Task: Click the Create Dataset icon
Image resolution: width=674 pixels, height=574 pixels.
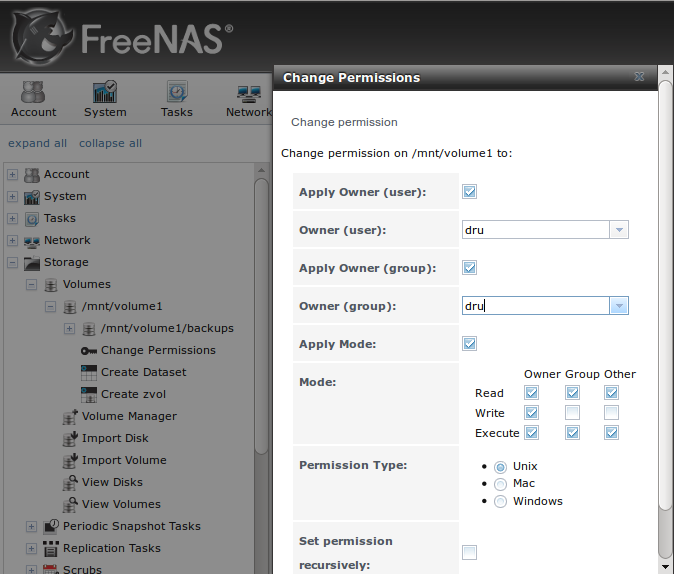Action: [89, 373]
